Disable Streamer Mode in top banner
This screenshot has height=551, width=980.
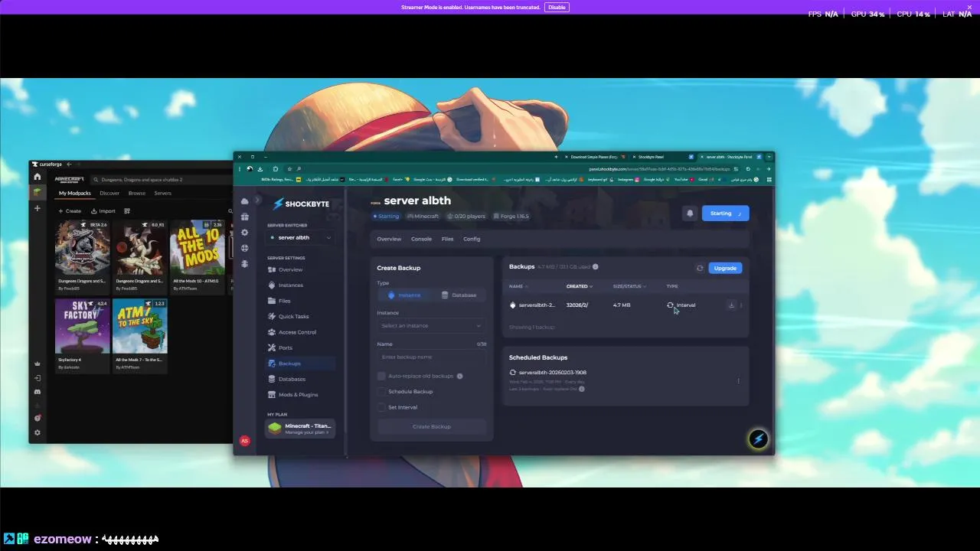point(557,7)
